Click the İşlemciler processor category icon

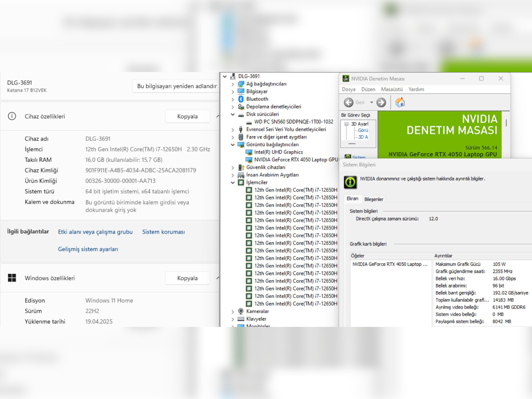[x=241, y=182]
